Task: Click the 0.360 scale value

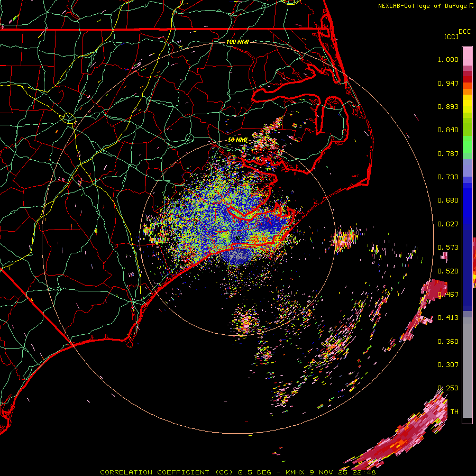Action: click(x=448, y=342)
